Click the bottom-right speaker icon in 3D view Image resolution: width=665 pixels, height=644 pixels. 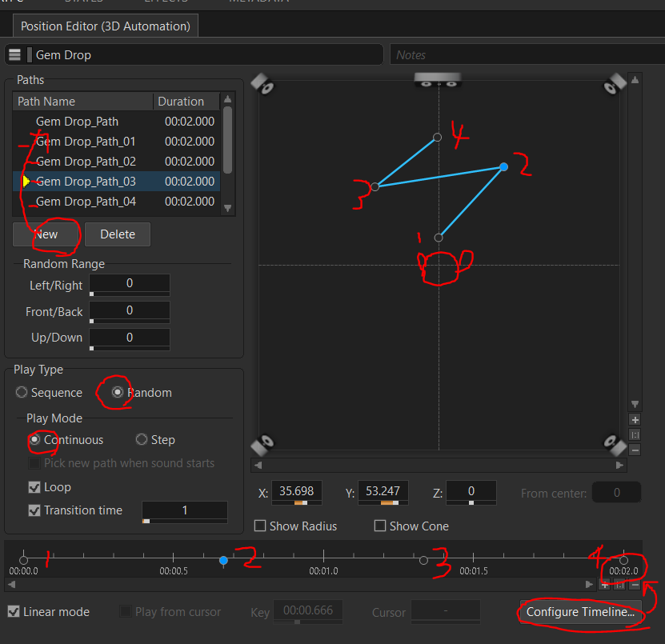point(615,445)
